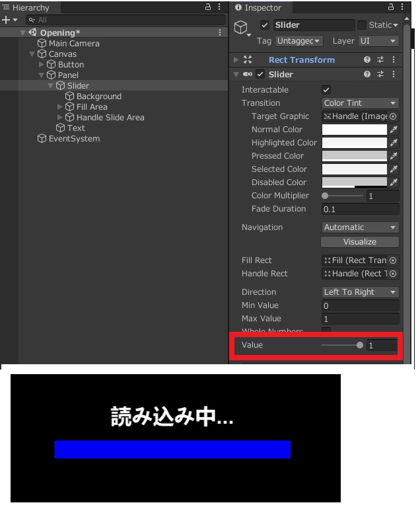Click the Hierarchy search field
Image resolution: width=420 pixels, height=509 pixels.
click(126, 20)
